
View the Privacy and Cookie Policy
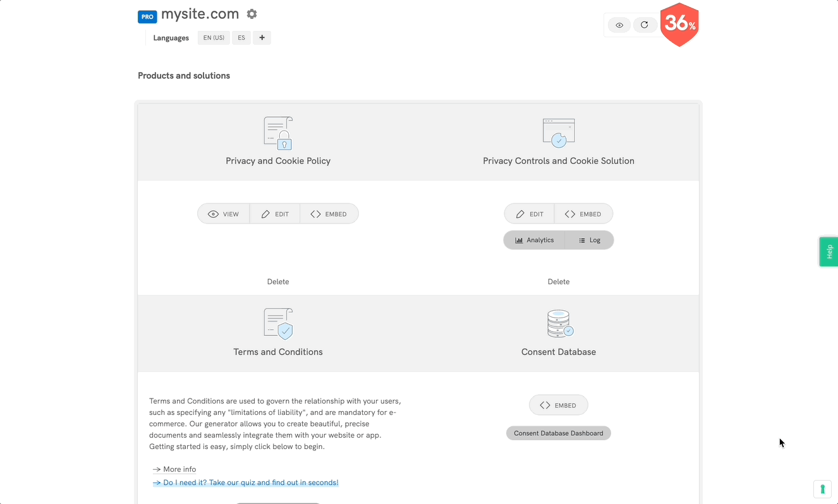224,214
